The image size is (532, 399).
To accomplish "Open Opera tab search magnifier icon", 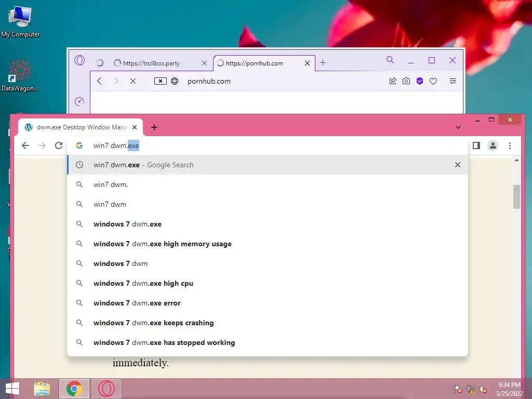I will click(x=390, y=60).
